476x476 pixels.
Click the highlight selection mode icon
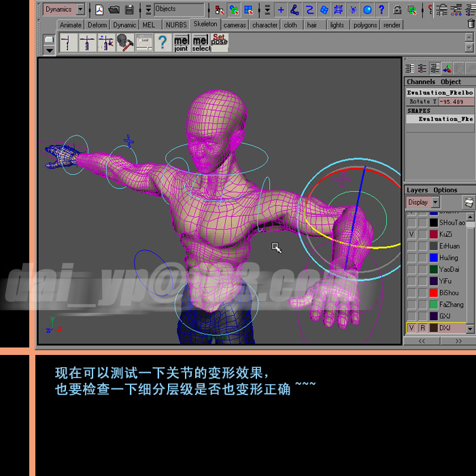click(x=412, y=10)
